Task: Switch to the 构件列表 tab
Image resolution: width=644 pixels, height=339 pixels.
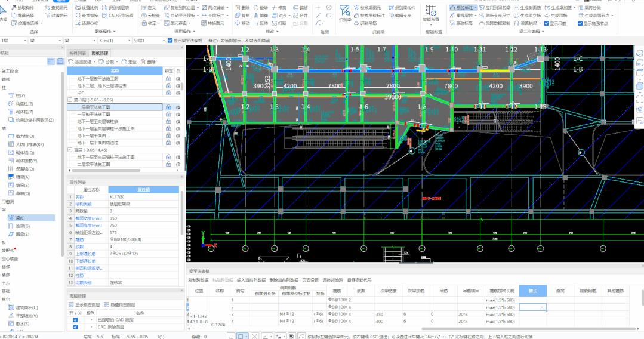Action: (x=78, y=53)
